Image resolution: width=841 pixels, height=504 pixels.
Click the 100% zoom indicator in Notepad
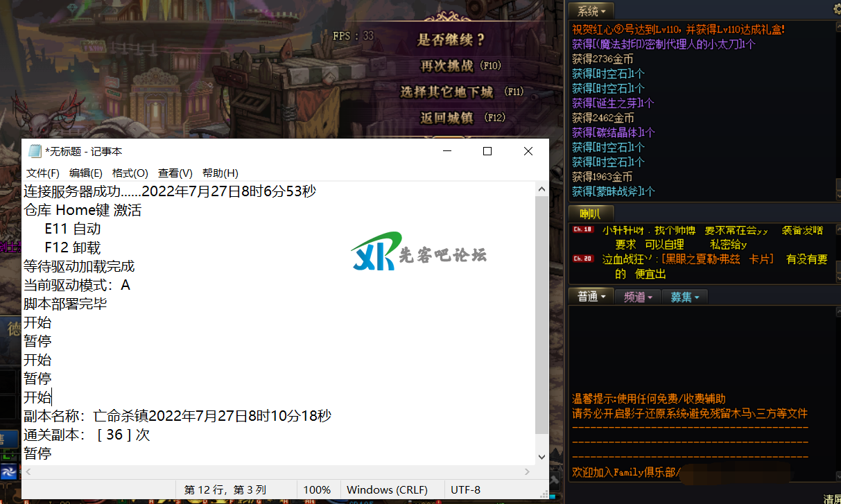click(318, 489)
